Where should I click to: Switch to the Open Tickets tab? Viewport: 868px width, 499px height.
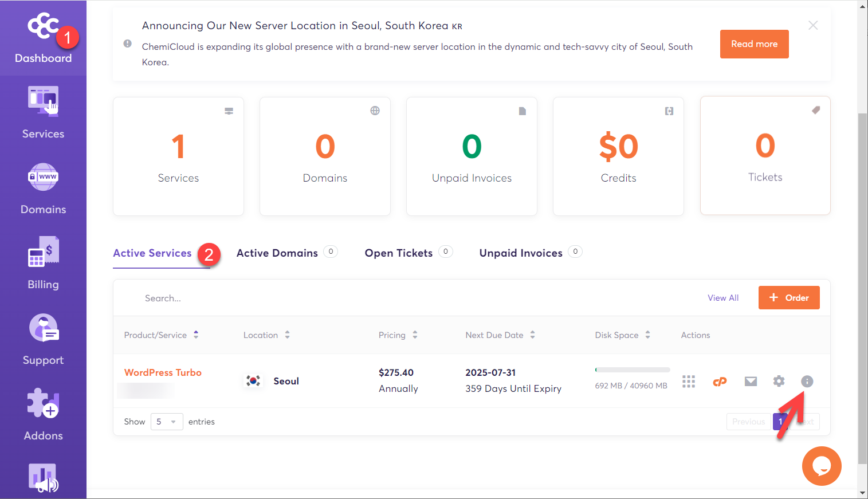tap(399, 253)
